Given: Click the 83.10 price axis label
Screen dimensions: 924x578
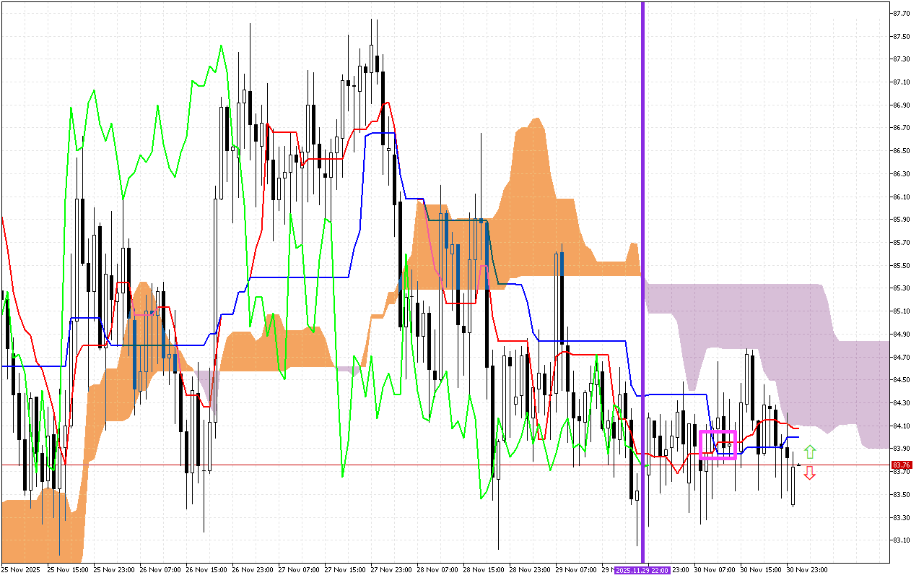Looking at the screenshot, I should 900,540.
